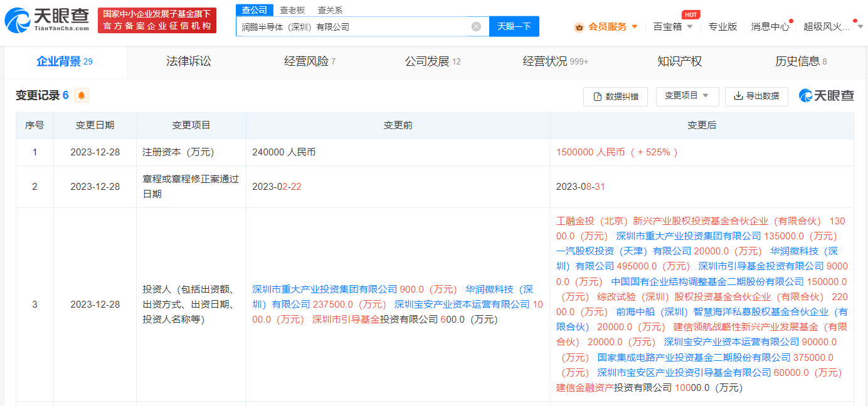The height and width of the screenshot is (406, 868).
Task: Click the red 国家中小企业发展子基金旗下 banner
Action: click(157, 20)
